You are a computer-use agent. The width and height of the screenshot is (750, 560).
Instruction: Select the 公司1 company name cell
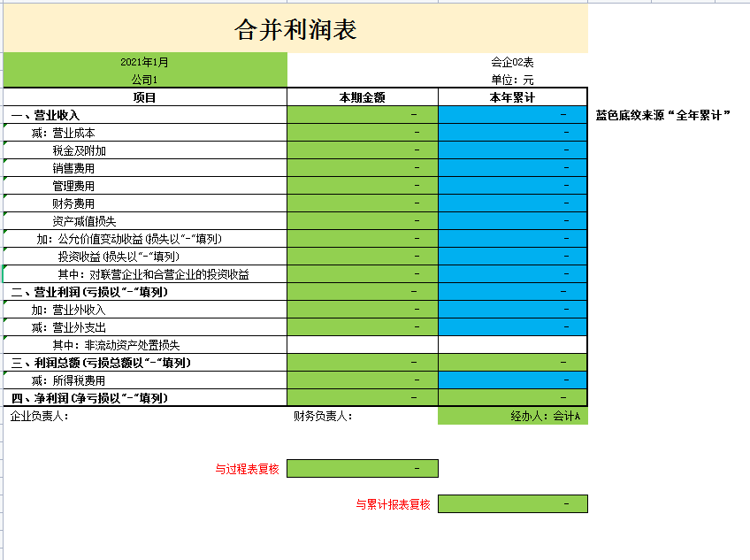pos(145,78)
